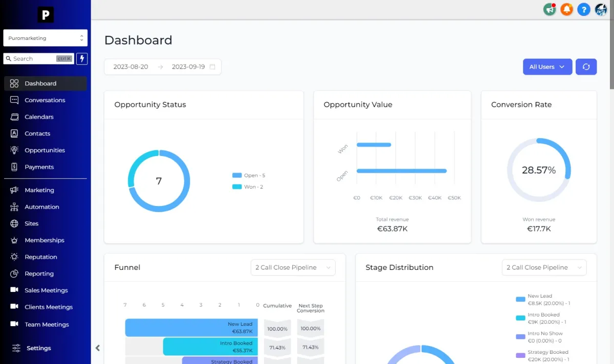The height and width of the screenshot is (364, 614).
Task: Open the Funnel pipeline selector
Action: pos(293,267)
